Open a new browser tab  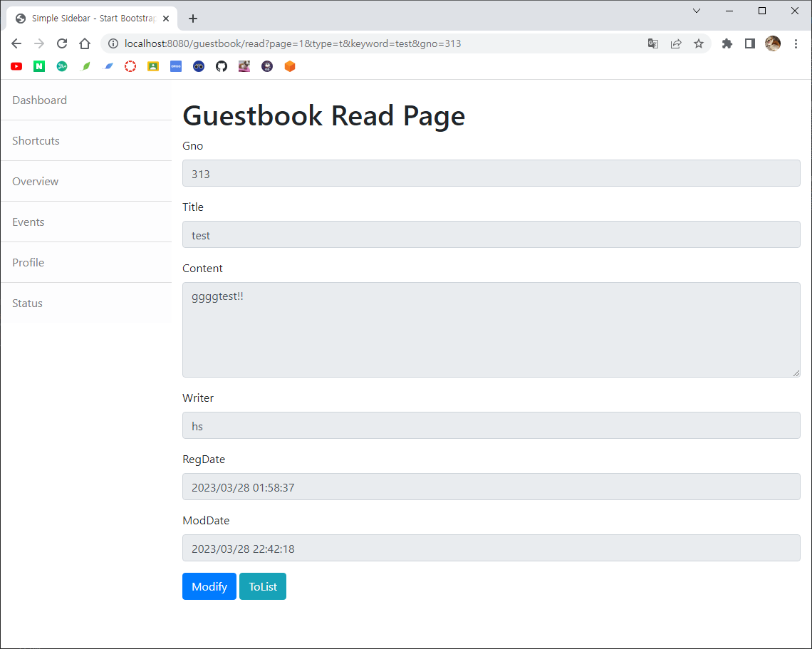(x=193, y=19)
